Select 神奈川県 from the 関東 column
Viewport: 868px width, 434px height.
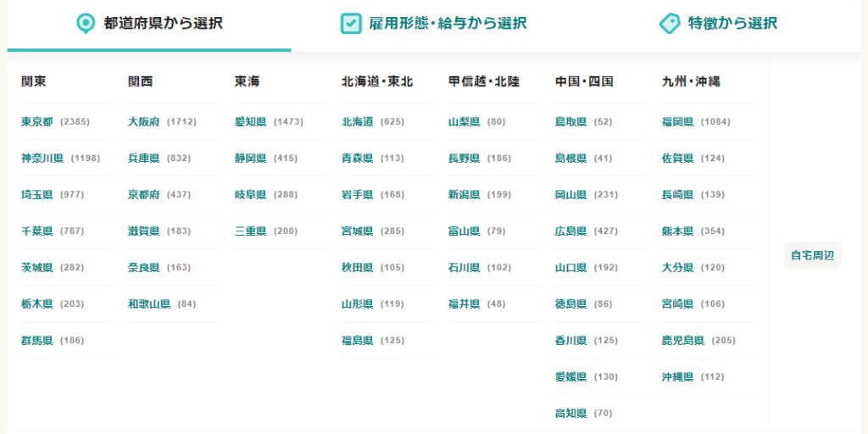point(42,159)
